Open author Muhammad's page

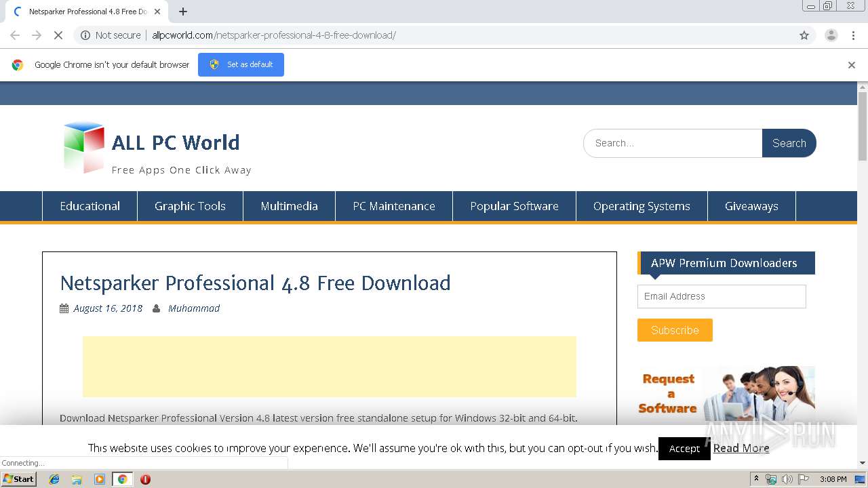[x=194, y=308]
